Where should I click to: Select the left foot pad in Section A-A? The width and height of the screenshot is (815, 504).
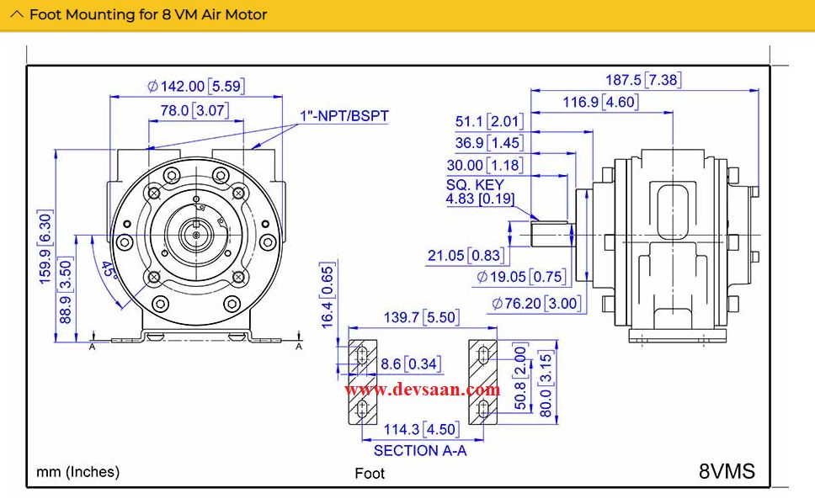tap(362, 383)
